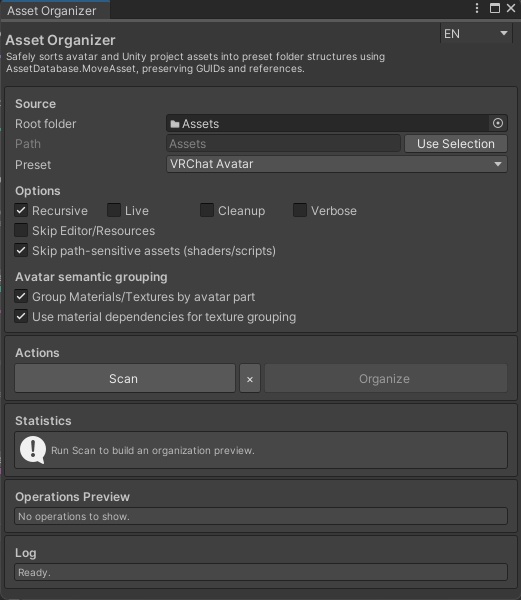
Task: Click the Assets folder icon in Root folder field
Action: click(x=175, y=124)
